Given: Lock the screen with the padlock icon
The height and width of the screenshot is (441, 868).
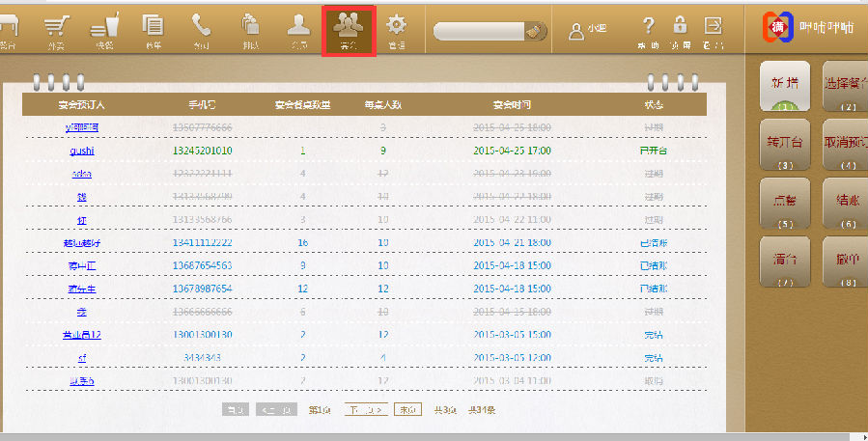Looking at the screenshot, I should pyautogui.click(x=680, y=30).
